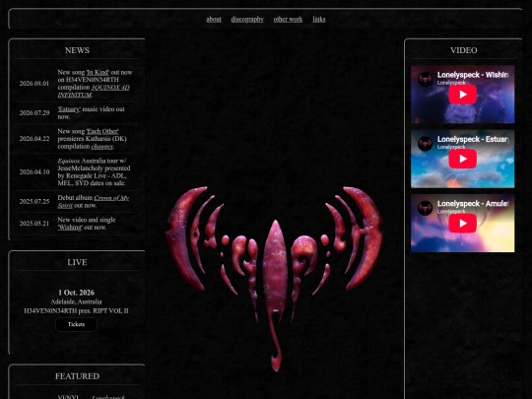Click the Equinox Australia tour news text
The width and height of the screenshot is (532, 399).
coord(94,172)
